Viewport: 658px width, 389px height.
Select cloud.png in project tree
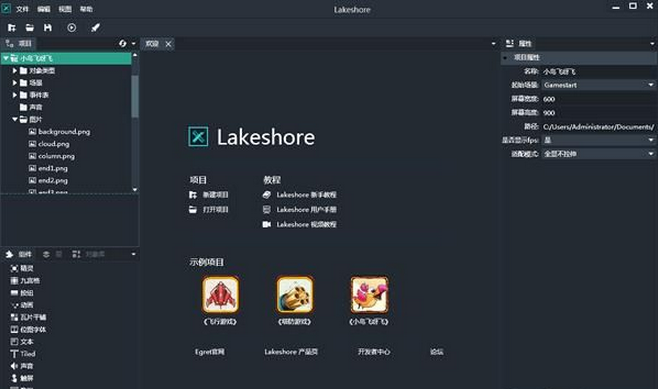[54, 144]
